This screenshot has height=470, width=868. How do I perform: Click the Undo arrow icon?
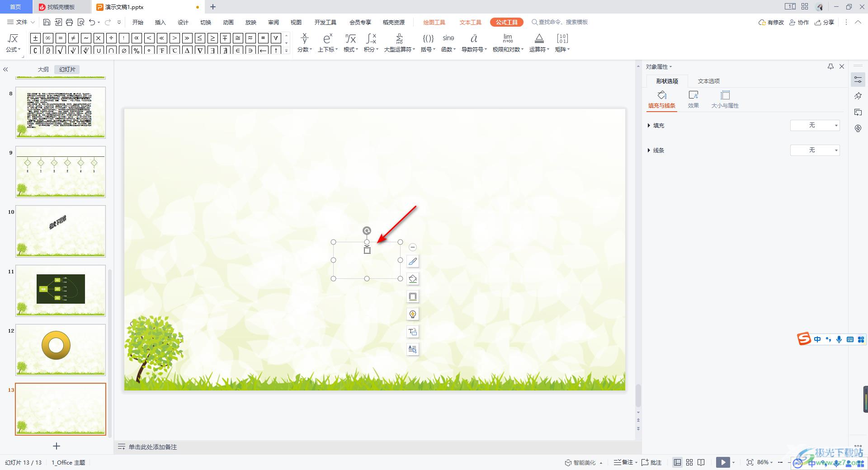pos(92,22)
